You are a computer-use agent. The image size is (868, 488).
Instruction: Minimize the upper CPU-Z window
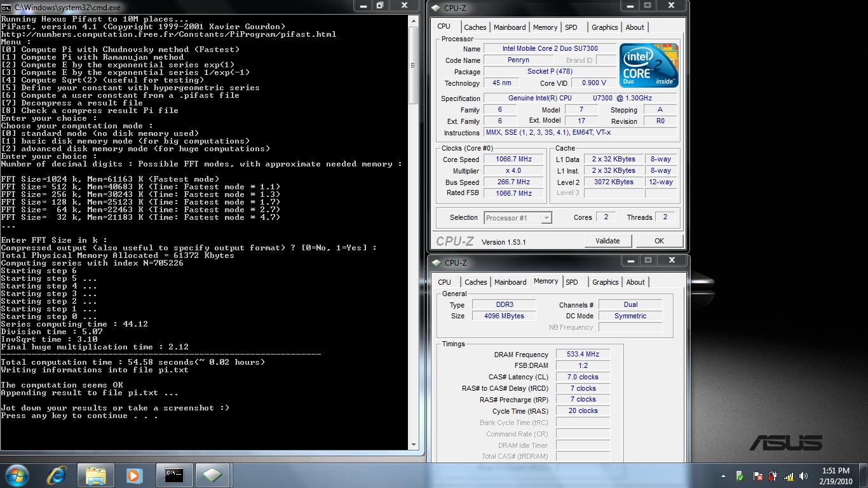click(x=629, y=6)
